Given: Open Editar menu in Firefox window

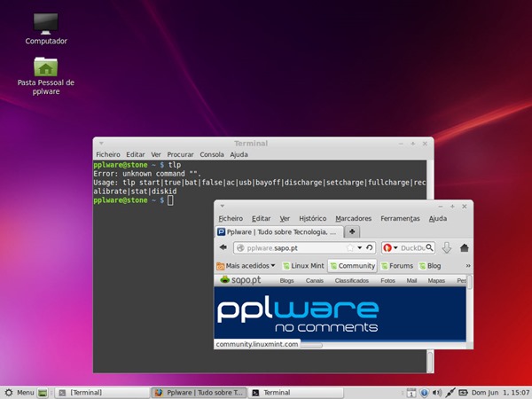Looking at the screenshot, I should point(261,218).
